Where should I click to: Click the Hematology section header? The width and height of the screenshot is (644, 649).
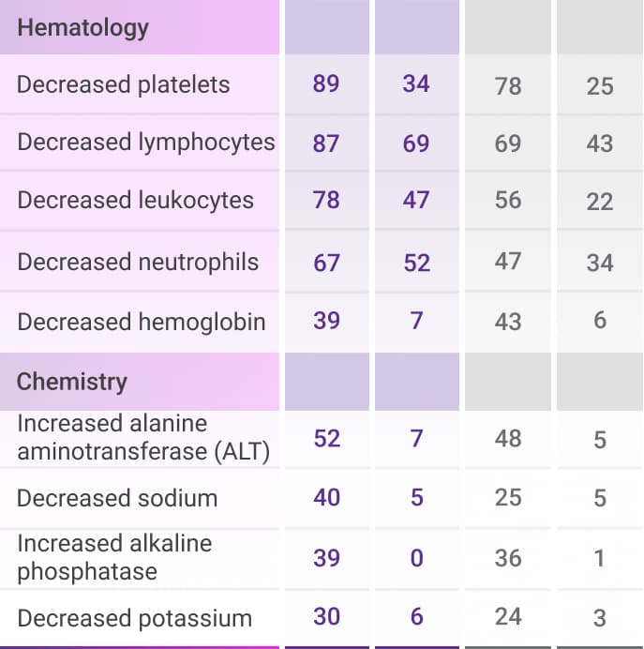point(82,27)
